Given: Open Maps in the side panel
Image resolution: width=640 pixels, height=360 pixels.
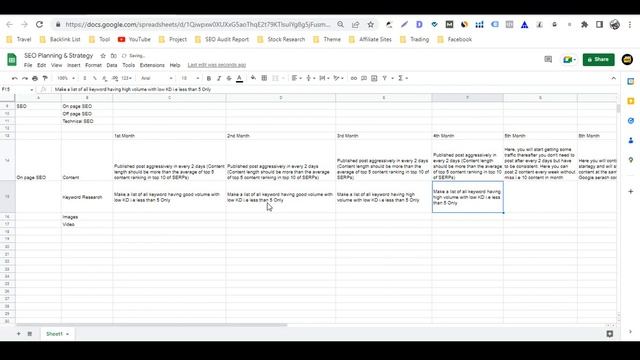Looking at the screenshot, I should tap(631, 160).
